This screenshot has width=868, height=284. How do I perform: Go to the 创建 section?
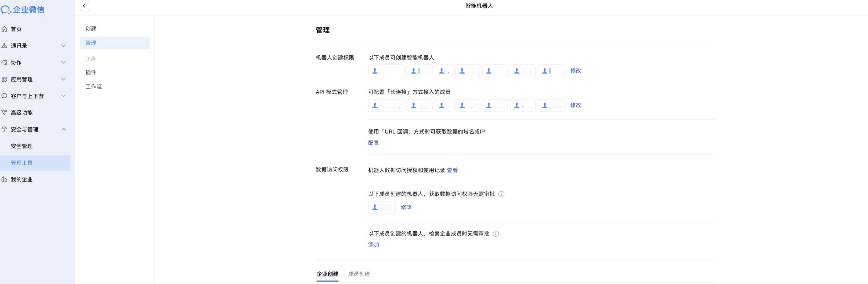pos(91,29)
